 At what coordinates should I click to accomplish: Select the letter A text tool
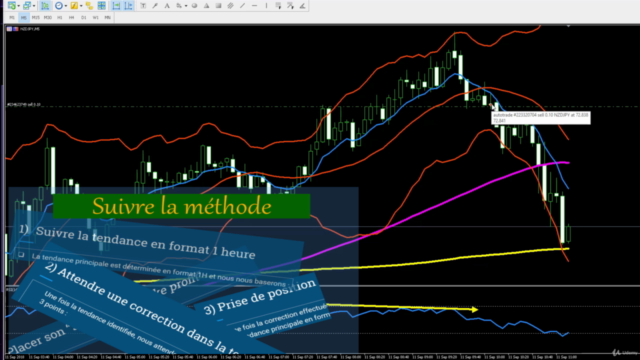pos(167,6)
